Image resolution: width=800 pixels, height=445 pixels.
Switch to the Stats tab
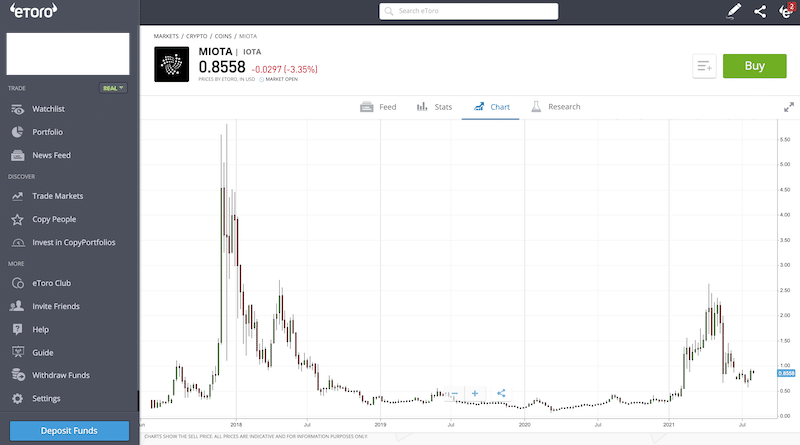pos(434,107)
